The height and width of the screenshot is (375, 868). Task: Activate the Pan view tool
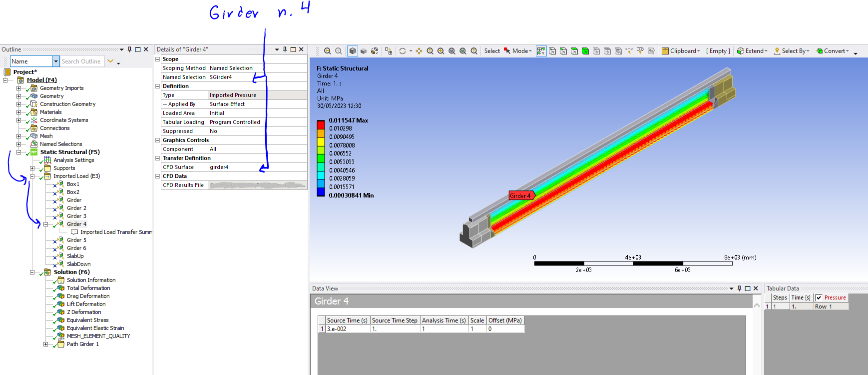click(x=419, y=51)
